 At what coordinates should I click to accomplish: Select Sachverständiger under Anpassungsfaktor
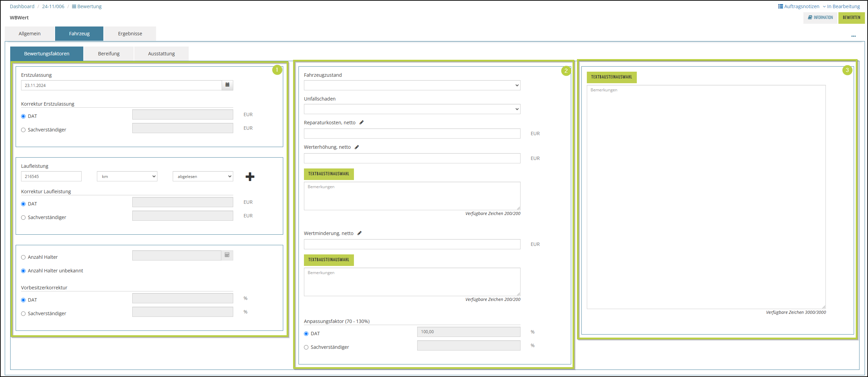tap(306, 347)
